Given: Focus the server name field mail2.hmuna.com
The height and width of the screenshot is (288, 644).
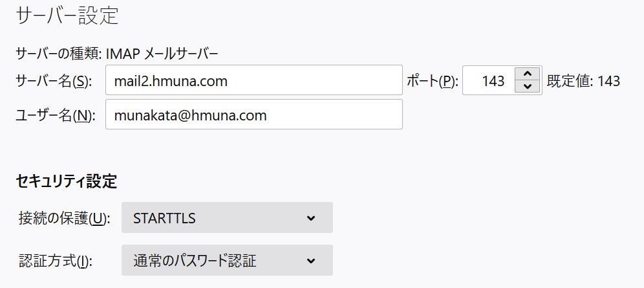Looking at the screenshot, I should (x=253, y=81).
